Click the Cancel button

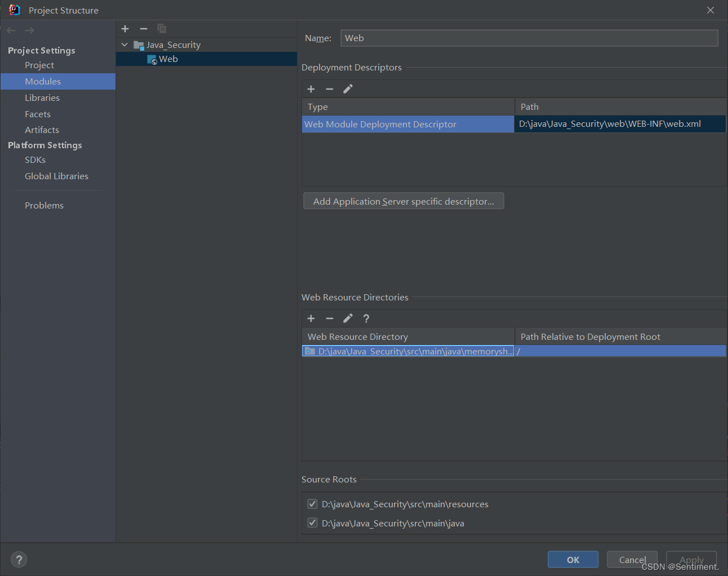point(632,560)
